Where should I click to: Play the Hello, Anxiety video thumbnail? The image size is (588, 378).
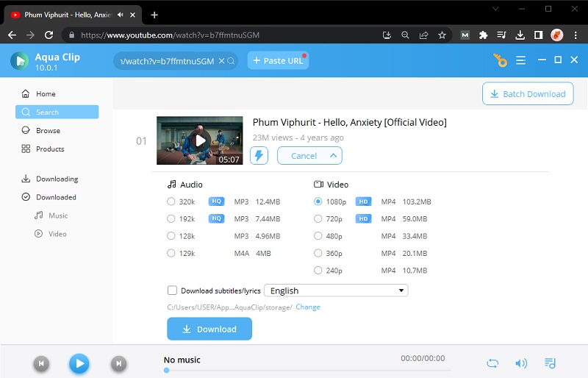(200, 140)
